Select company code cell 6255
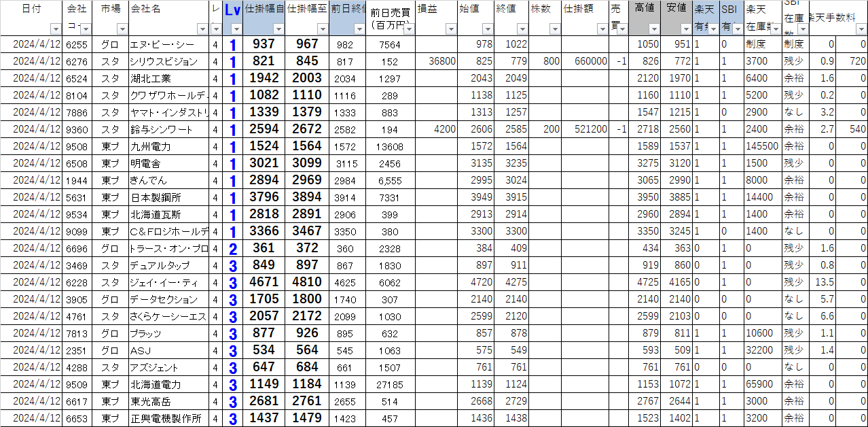 (x=77, y=44)
